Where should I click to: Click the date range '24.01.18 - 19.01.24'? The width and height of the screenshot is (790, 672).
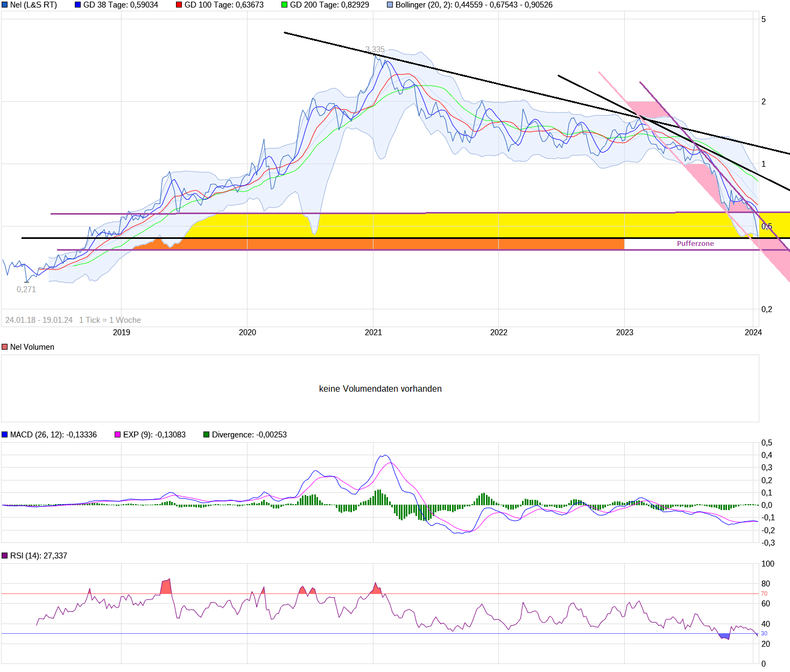39,320
